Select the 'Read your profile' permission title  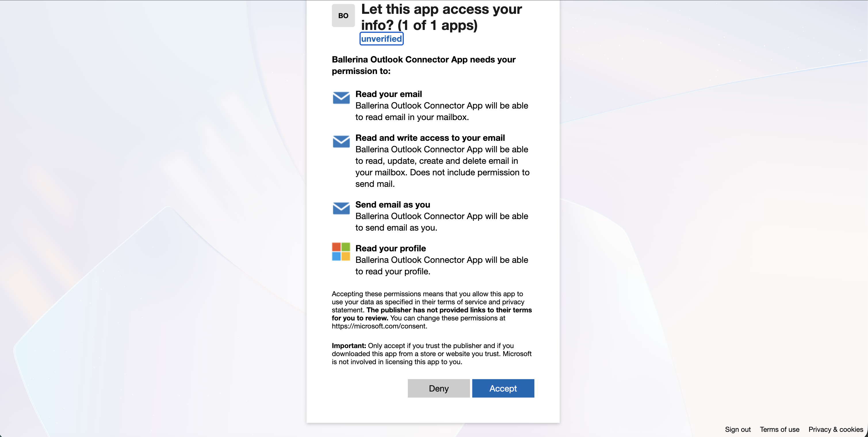391,248
